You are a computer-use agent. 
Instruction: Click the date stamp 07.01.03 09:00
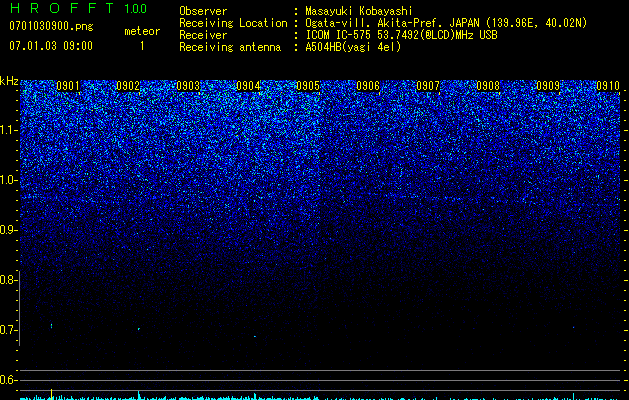click(51, 45)
